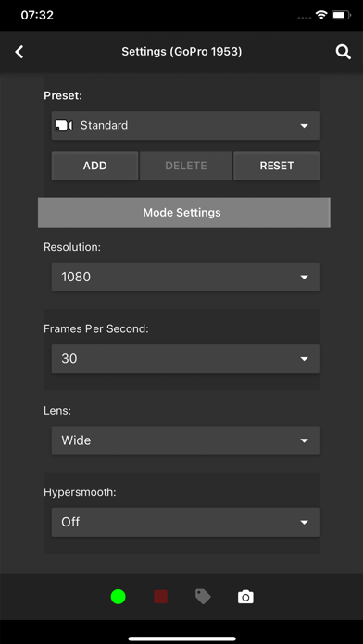Tap the dark red stop square

click(161, 597)
